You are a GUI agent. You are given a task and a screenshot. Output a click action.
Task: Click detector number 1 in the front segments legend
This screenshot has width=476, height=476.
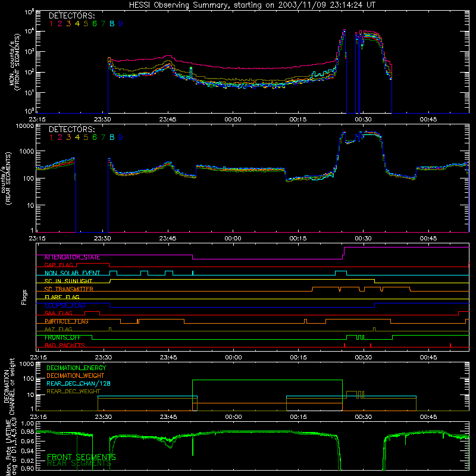click(x=51, y=24)
